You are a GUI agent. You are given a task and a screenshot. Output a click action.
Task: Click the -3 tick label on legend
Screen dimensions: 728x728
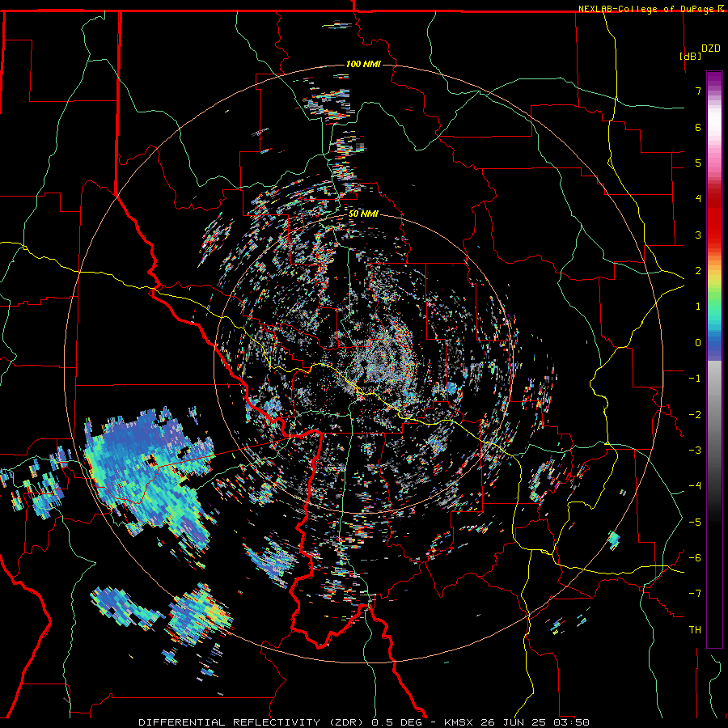(x=695, y=451)
